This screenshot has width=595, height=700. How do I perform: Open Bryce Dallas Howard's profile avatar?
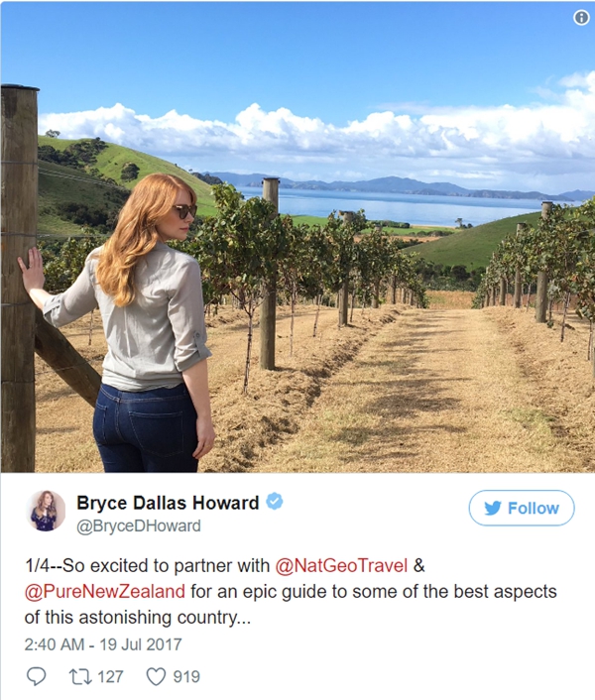pyautogui.click(x=46, y=511)
